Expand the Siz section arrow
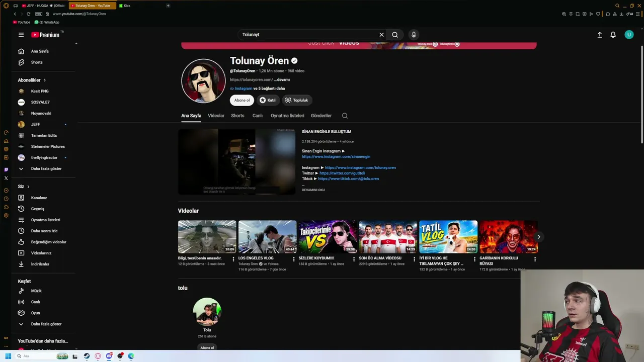 point(28,187)
